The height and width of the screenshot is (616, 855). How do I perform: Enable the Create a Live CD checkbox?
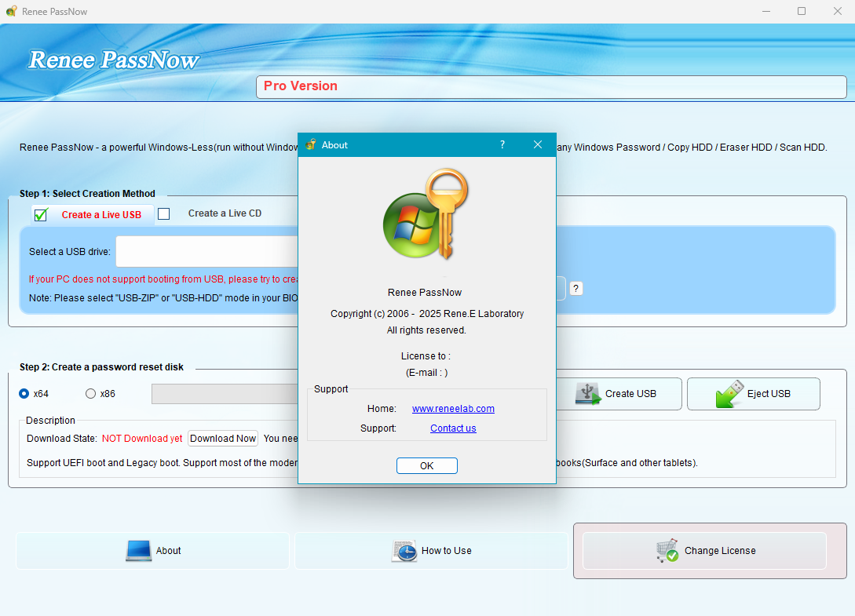point(163,213)
